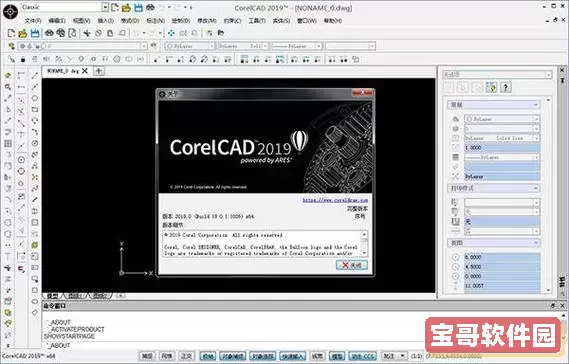Screen dimensions: 569x364
Task: Click the Cut scissors icon
Action: pos(87,33)
